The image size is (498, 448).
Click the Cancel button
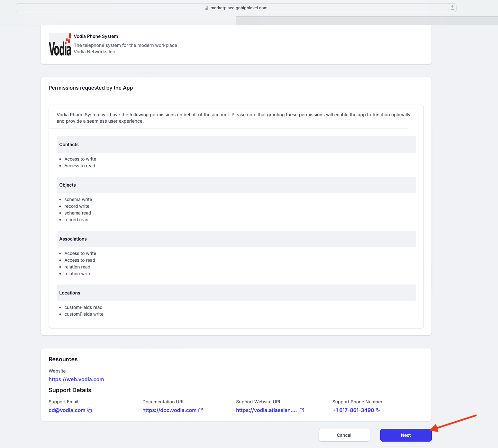(x=344, y=435)
